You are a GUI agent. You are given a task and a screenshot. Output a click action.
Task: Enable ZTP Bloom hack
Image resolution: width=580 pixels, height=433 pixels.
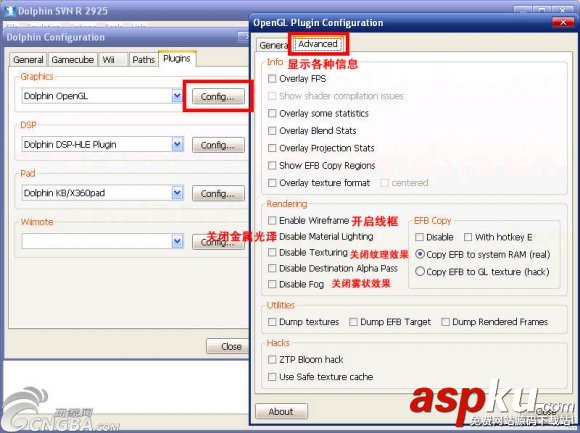272,359
